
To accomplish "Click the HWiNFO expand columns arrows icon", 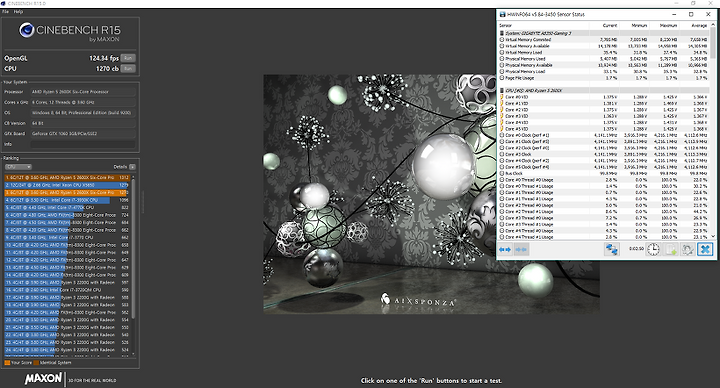I will [x=505, y=249].
